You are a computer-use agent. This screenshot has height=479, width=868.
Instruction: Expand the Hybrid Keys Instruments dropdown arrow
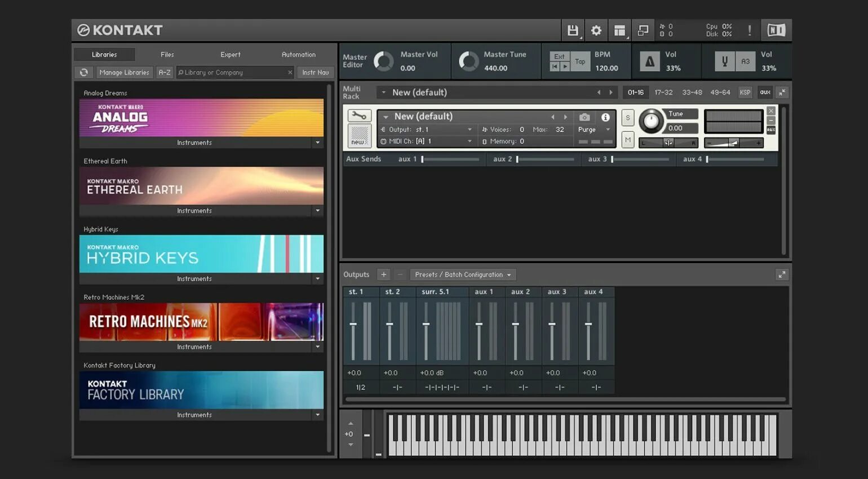coord(318,279)
